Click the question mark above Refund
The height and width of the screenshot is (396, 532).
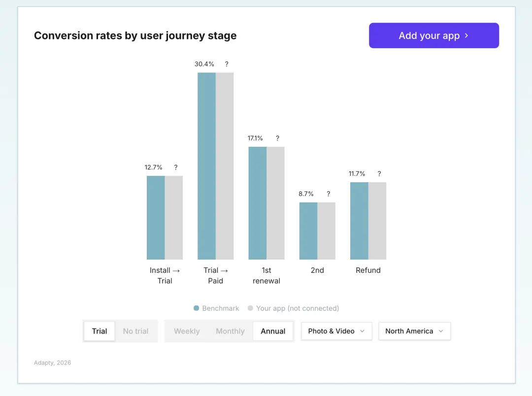pos(379,174)
